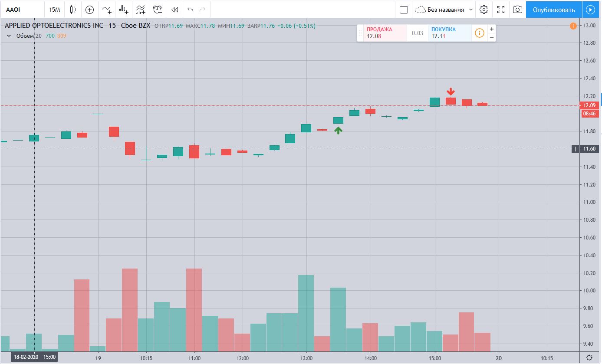Click the Опубликовать button
Image resolution: width=602 pixels, height=364 pixels.
[x=554, y=10]
